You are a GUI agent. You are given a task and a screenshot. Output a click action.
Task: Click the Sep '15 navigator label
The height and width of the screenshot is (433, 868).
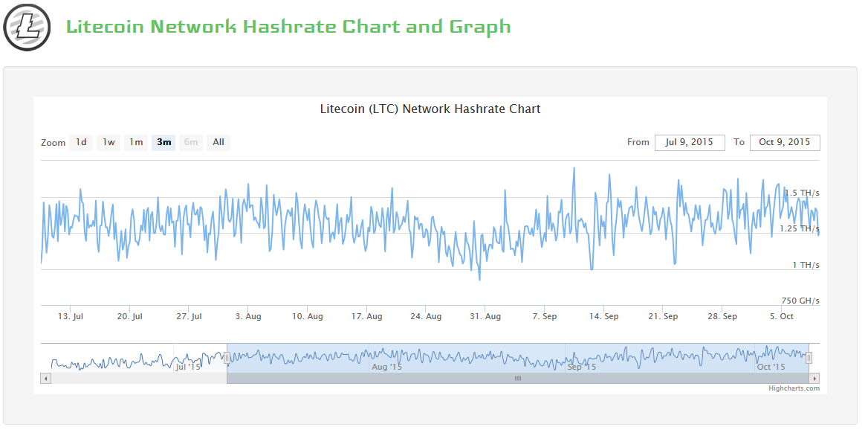point(582,367)
